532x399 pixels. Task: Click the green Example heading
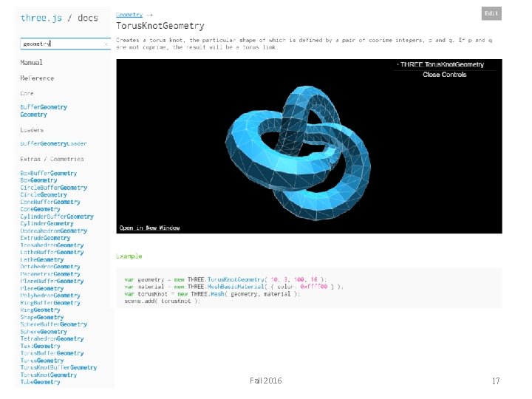(x=129, y=256)
